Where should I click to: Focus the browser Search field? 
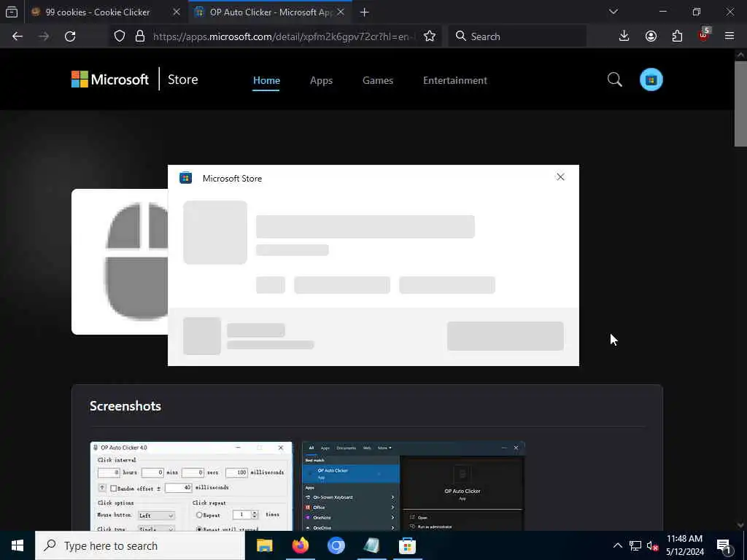tap(517, 36)
